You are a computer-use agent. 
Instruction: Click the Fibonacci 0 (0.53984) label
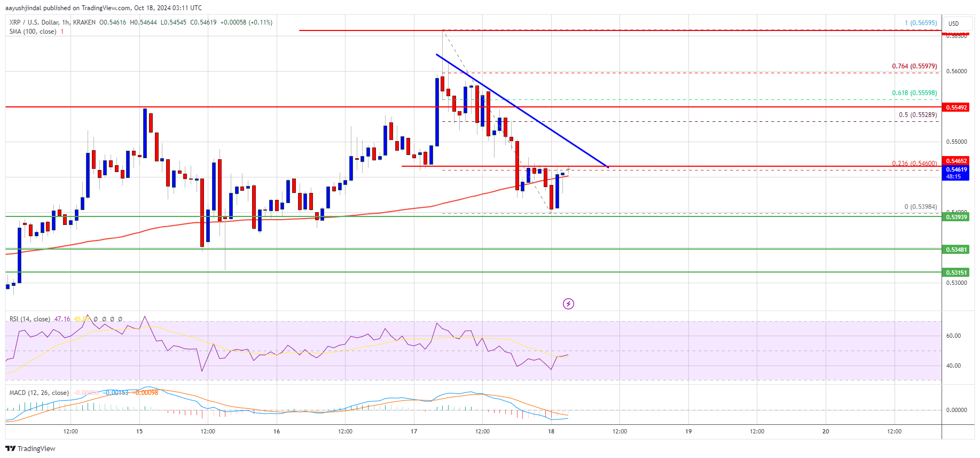[921, 207]
